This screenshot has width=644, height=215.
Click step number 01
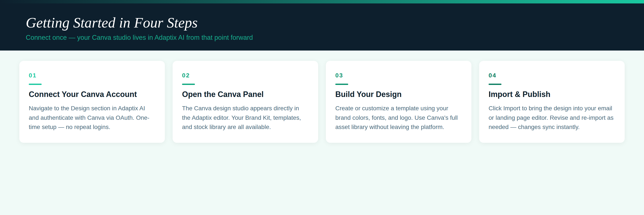click(32, 75)
